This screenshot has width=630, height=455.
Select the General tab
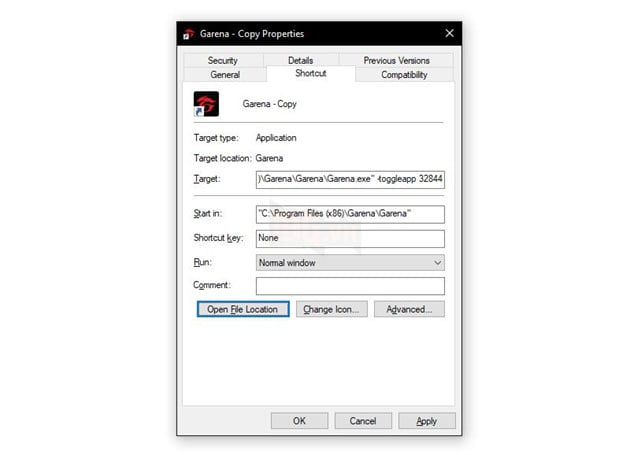tap(224, 75)
